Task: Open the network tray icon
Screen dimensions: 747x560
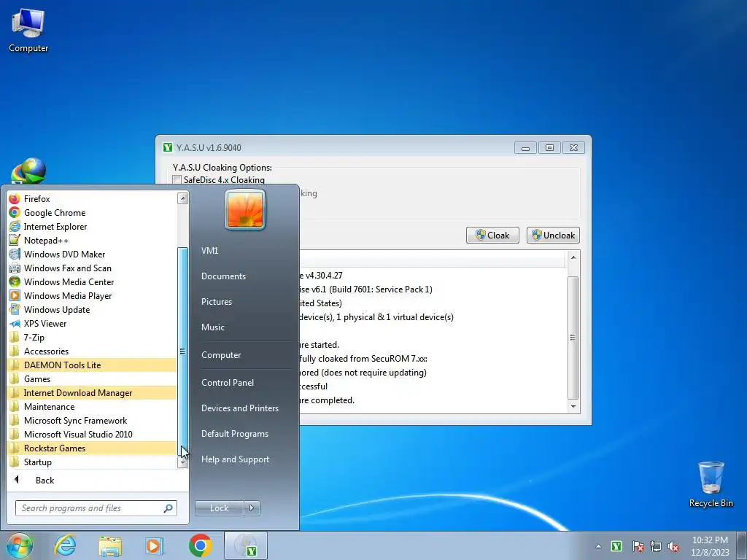Action: pos(656,546)
